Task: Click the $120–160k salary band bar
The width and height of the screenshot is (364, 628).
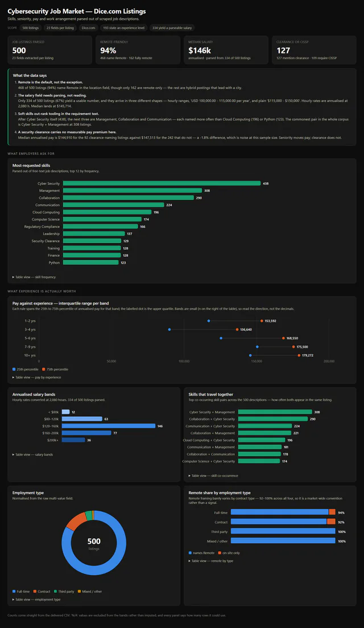Action: (109, 426)
